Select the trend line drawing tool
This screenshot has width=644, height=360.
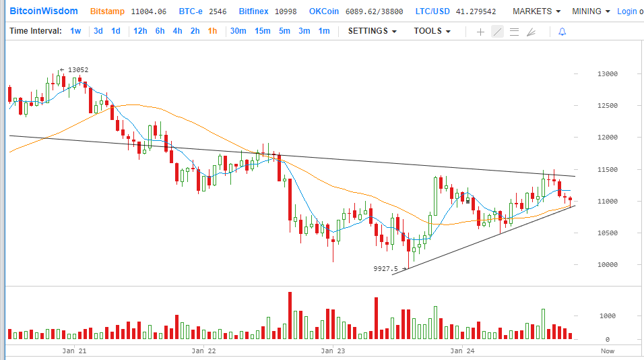(x=497, y=32)
